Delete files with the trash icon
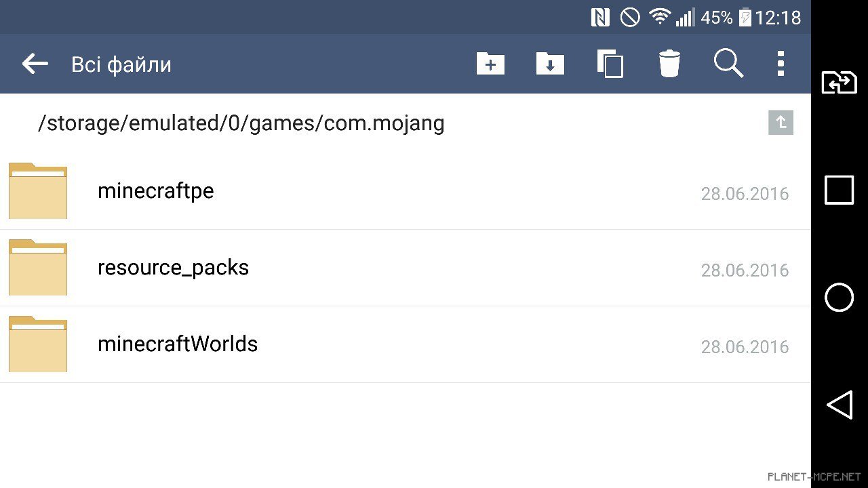 pyautogui.click(x=669, y=64)
